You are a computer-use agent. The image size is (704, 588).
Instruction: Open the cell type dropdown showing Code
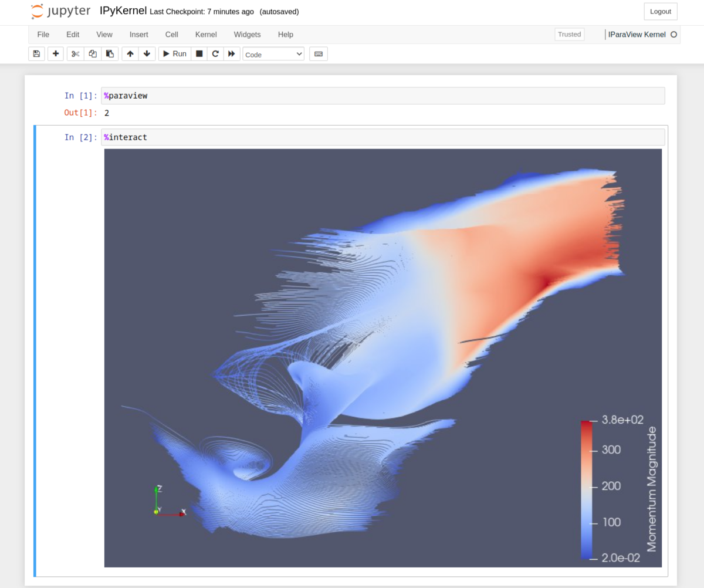point(273,53)
